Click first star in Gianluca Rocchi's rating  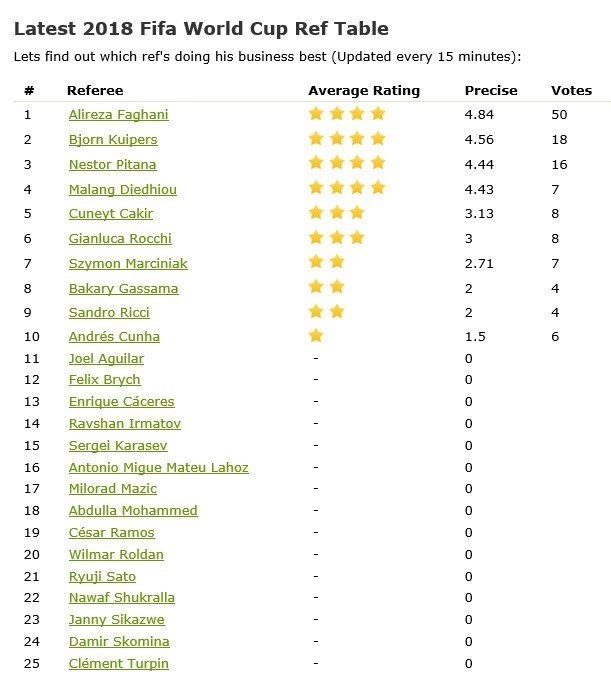point(316,237)
